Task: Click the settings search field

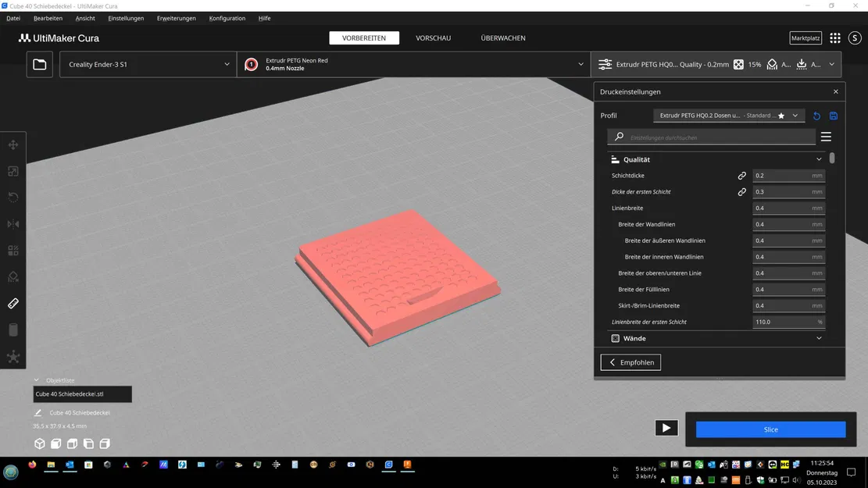Action: [x=711, y=137]
